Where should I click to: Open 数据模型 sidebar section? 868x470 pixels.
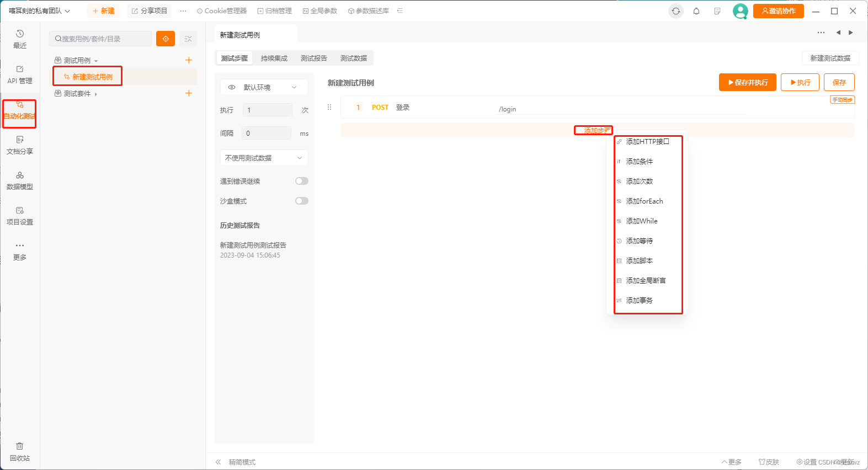point(20,180)
